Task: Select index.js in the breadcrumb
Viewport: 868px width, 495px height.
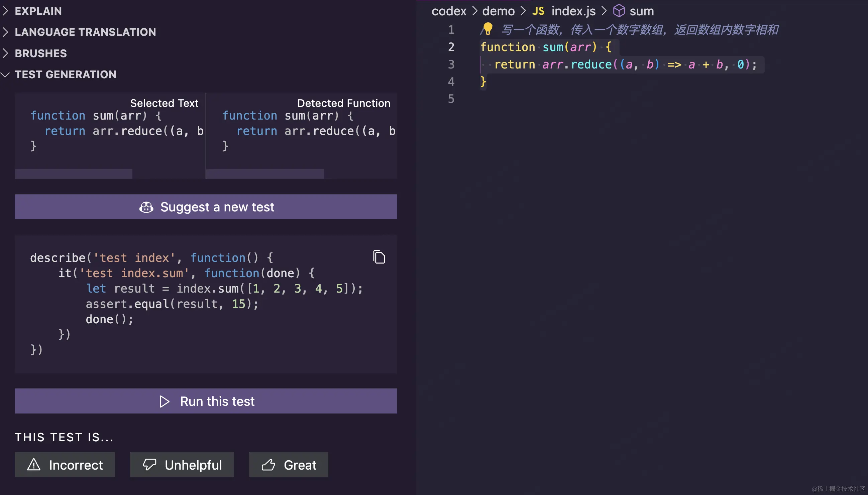Action: pyautogui.click(x=573, y=11)
